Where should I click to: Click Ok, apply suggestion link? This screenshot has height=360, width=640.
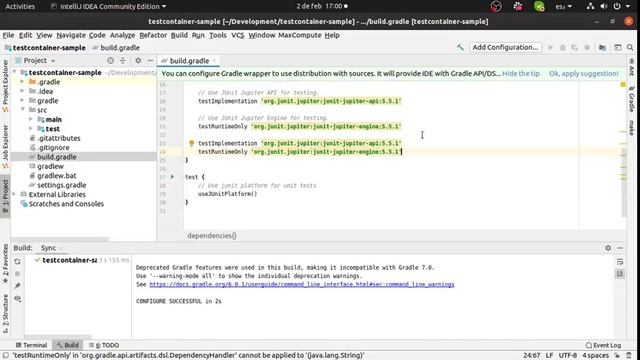click(584, 73)
